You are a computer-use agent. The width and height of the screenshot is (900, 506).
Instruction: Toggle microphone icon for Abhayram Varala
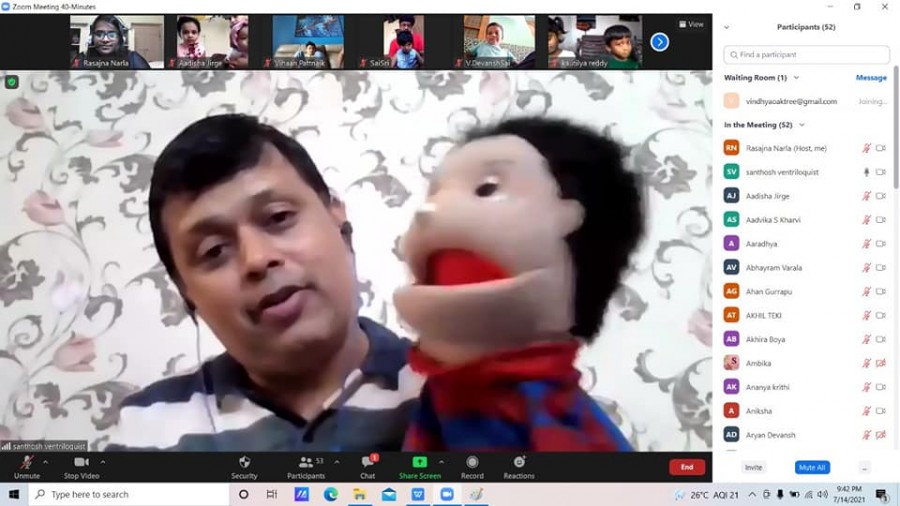(867, 268)
